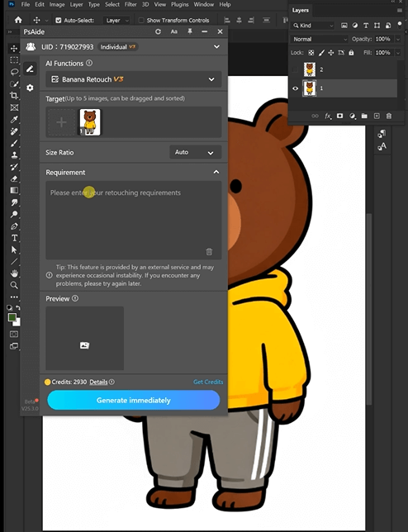Select the Move tool in the toolbar

pyautogui.click(x=14, y=49)
